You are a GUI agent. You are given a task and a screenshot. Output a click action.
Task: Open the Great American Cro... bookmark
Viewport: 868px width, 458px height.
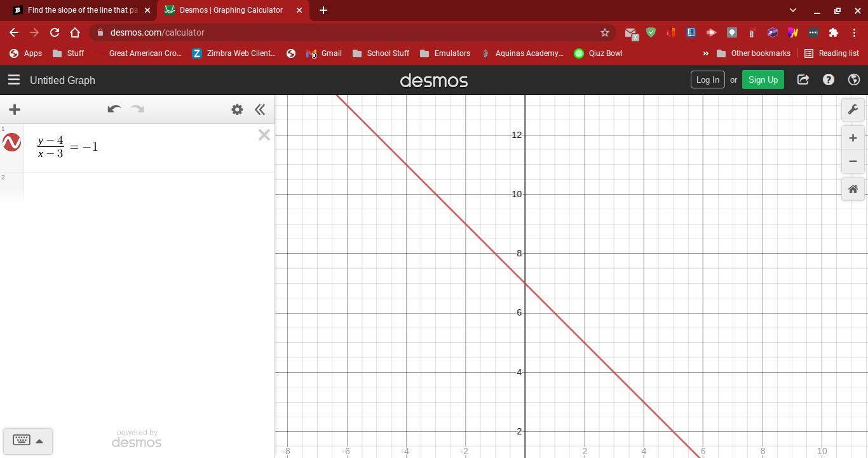[138, 53]
